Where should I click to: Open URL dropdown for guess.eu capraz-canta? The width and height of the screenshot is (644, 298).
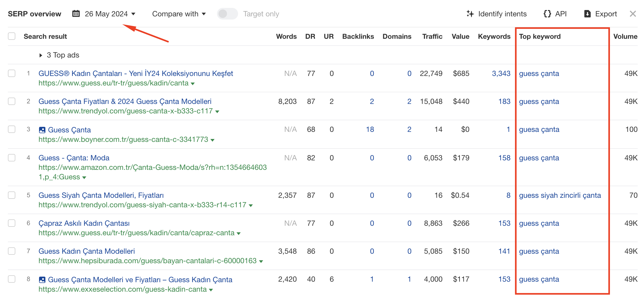tap(239, 233)
